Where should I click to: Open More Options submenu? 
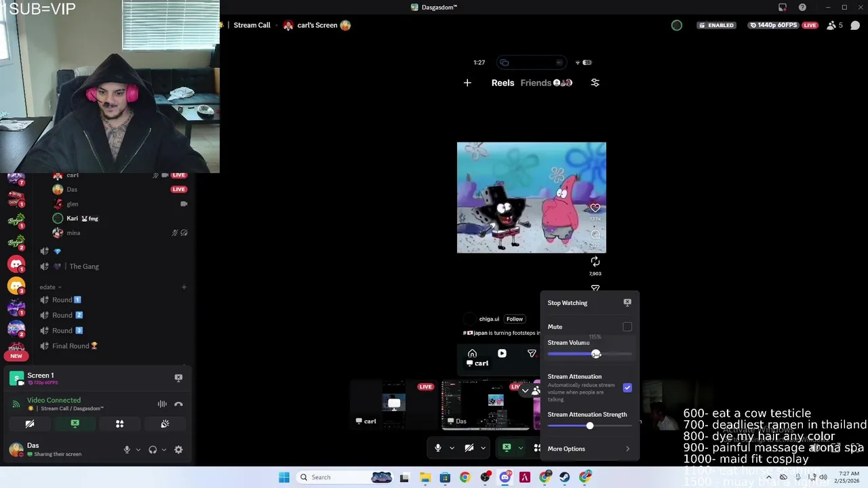click(x=589, y=449)
